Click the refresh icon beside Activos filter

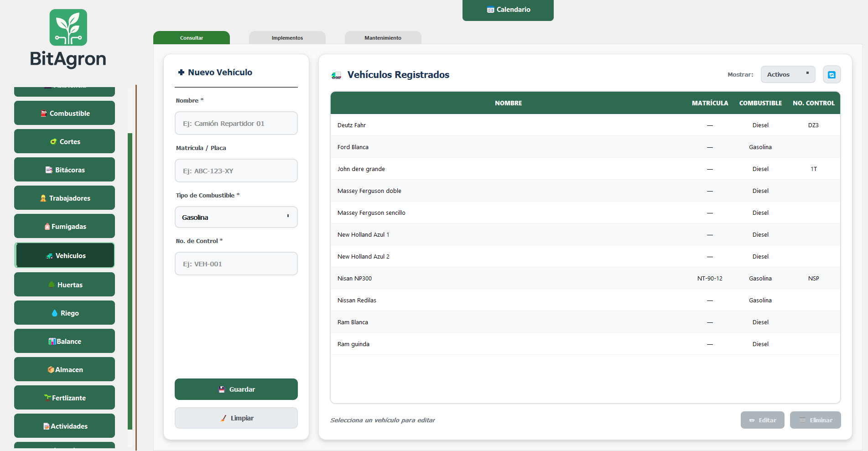coord(832,74)
